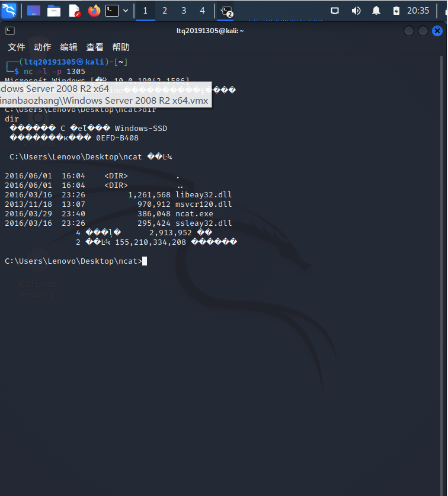
Task: Open the notifications bell icon
Action: [376, 11]
